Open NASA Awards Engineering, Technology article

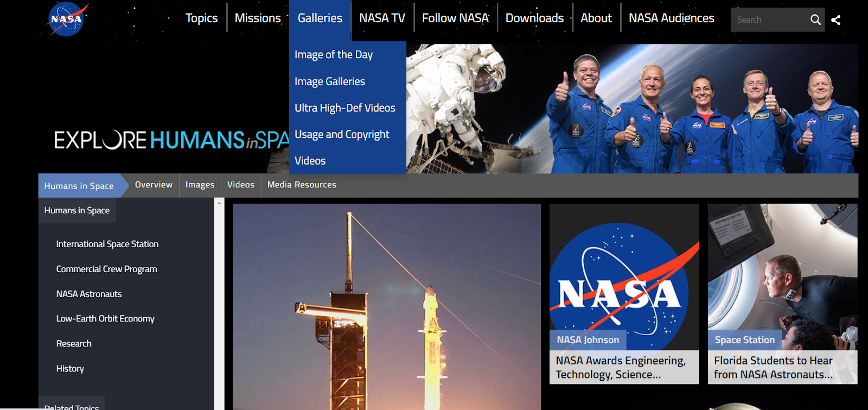[x=624, y=368]
